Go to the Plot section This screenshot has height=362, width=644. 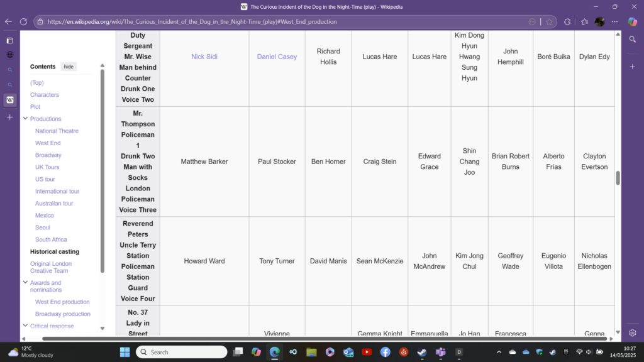coord(35,107)
